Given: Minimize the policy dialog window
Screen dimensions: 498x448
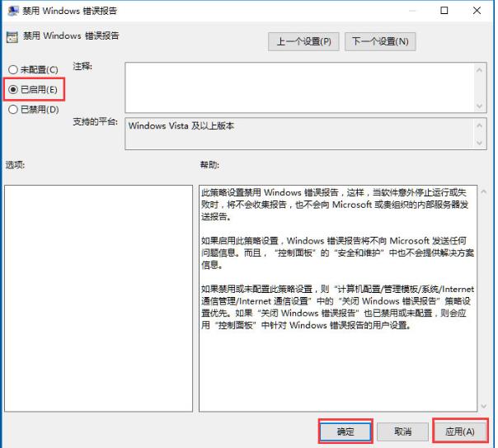Looking at the screenshot, I should (412, 11).
